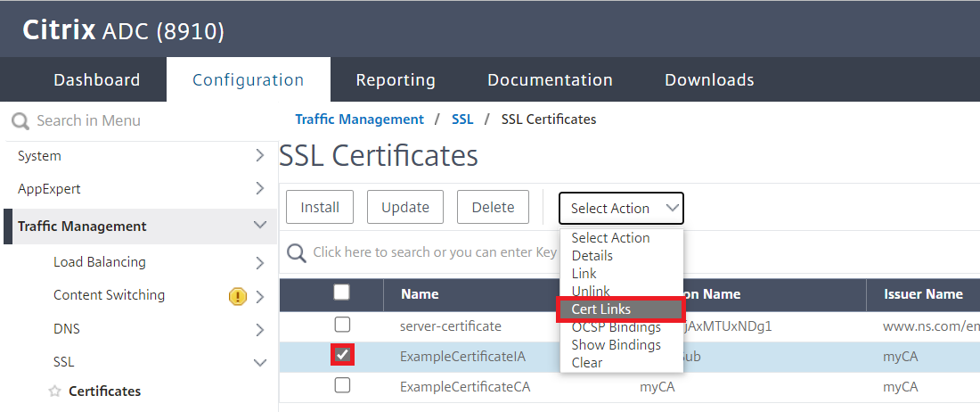Click the magnifier icon in the certificate search bar
This screenshot has width=980, height=412.
[x=297, y=252]
